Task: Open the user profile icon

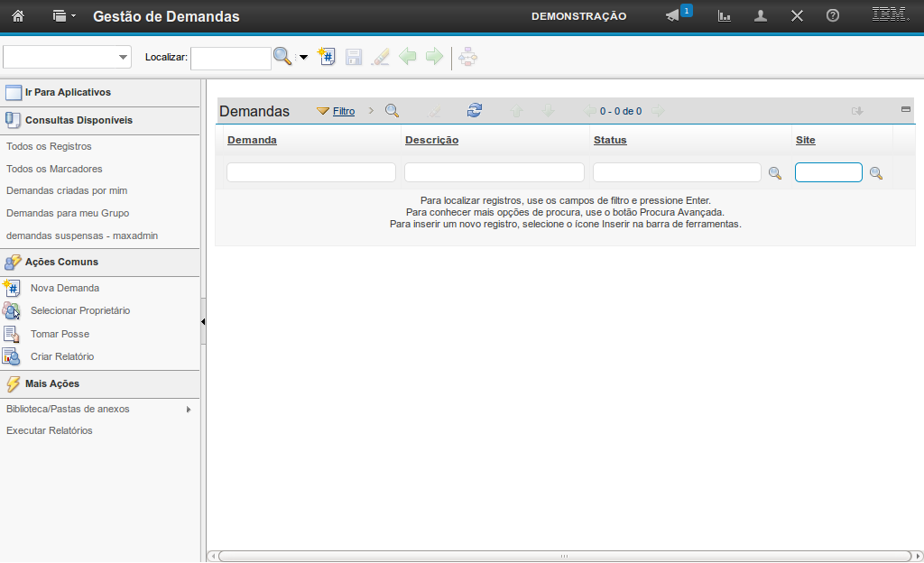Action: pos(761,16)
